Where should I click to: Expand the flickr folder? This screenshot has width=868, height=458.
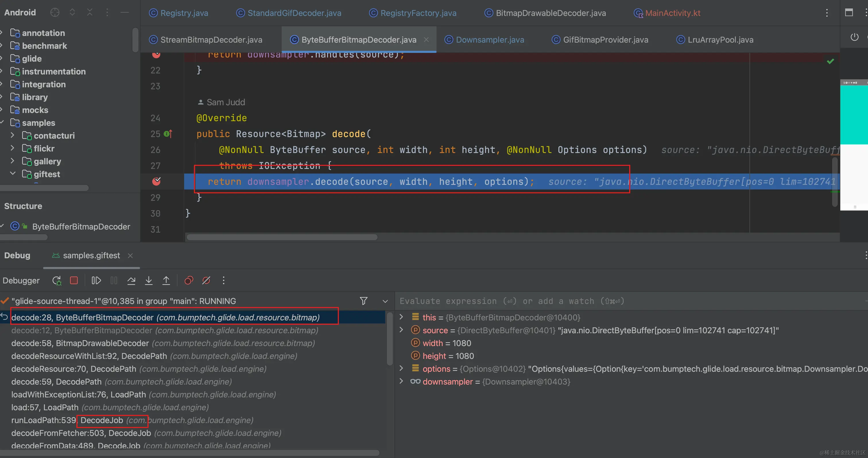click(12, 148)
